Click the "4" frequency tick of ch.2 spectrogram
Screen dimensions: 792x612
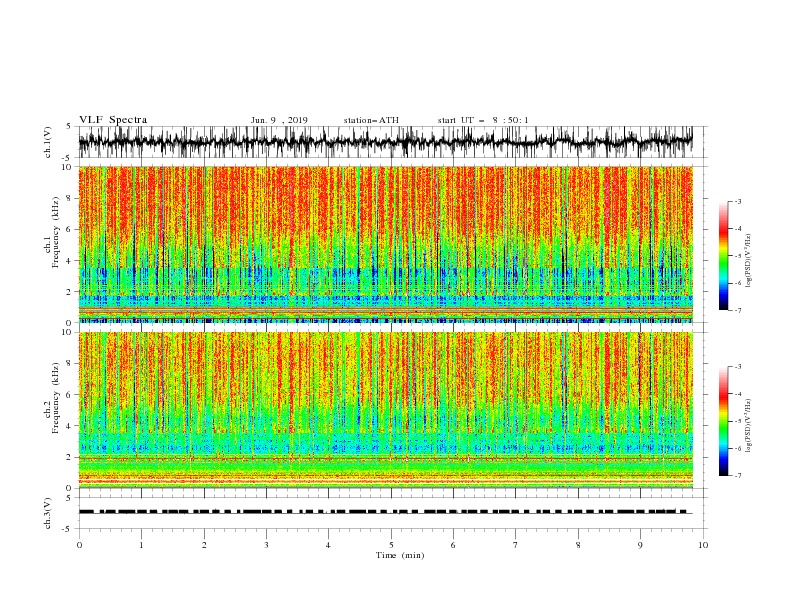pos(69,426)
